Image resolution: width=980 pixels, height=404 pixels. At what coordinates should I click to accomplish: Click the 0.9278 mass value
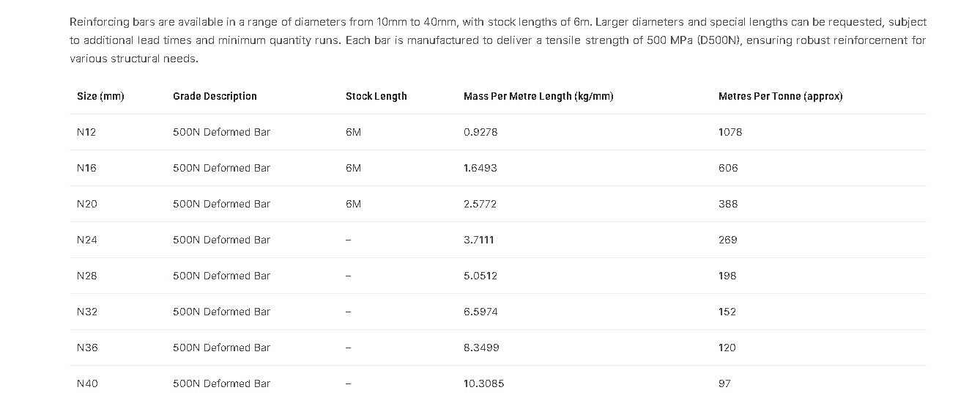pyautogui.click(x=480, y=132)
